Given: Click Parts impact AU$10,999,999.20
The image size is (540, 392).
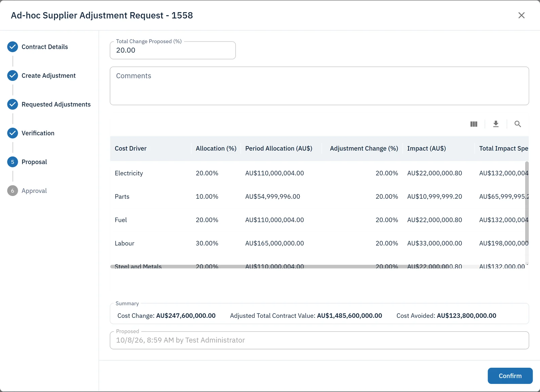Looking at the screenshot, I should click(434, 196).
